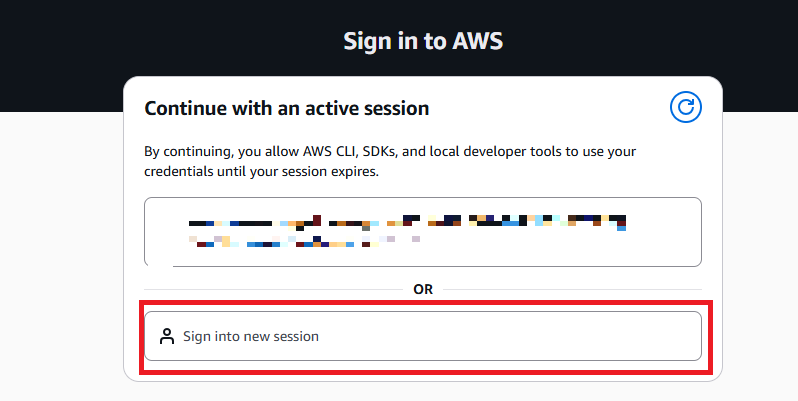Viewport: 798px width, 401px height.
Task: Click the "Continue with an active session" heading
Action: 287,107
